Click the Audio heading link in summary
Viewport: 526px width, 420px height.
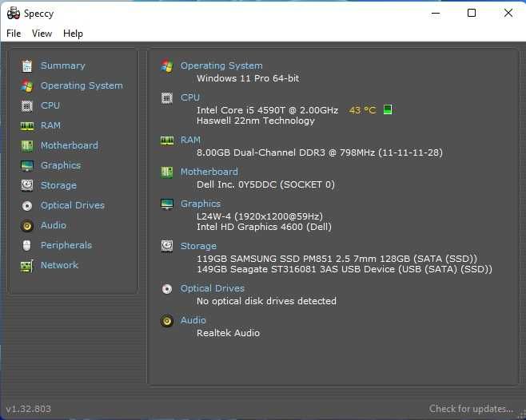pyautogui.click(x=193, y=320)
